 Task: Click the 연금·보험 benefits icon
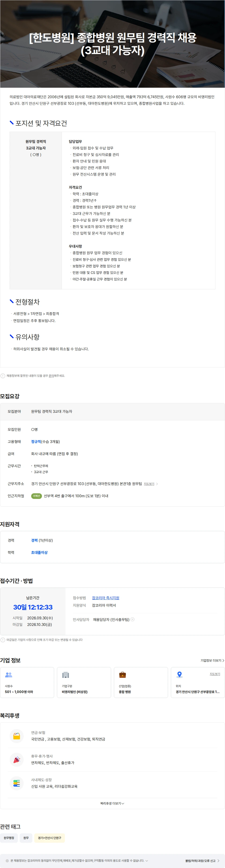point(17,736)
